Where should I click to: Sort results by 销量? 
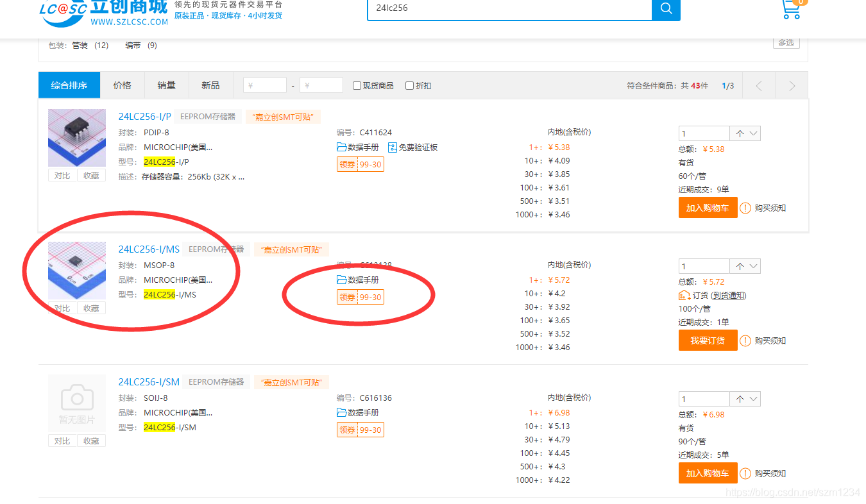(x=167, y=85)
